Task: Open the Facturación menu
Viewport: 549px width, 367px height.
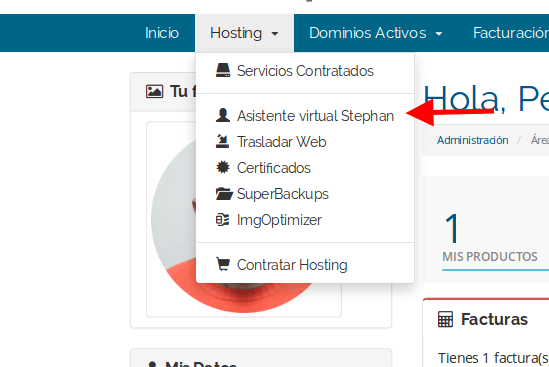Action: coord(511,33)
